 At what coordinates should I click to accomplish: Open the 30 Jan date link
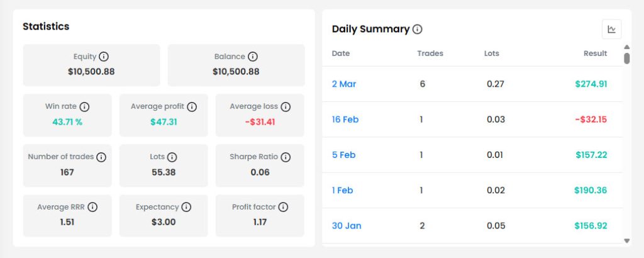347,225
